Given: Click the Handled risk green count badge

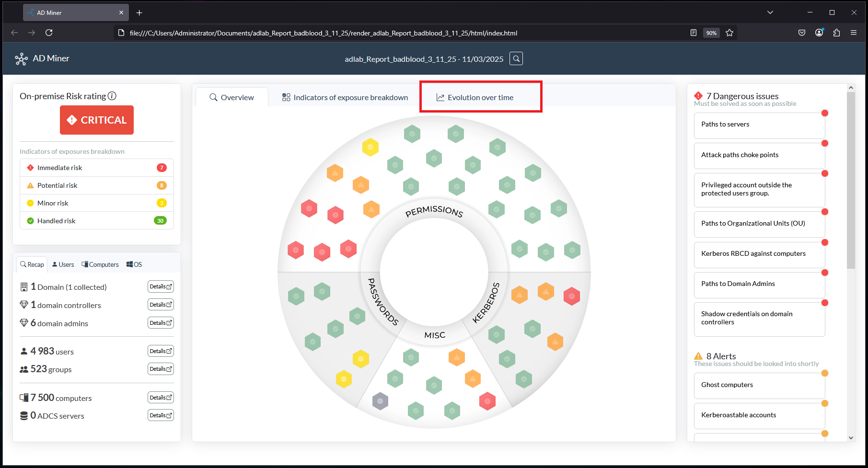Looking at the screenshot, I should click(x=160, y=221).
